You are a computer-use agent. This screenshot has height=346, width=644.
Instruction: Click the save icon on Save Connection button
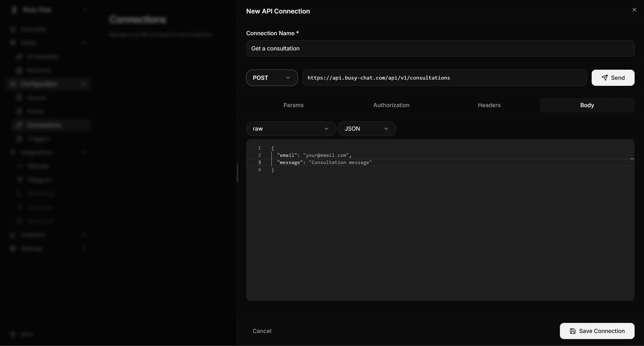(572, 331)
